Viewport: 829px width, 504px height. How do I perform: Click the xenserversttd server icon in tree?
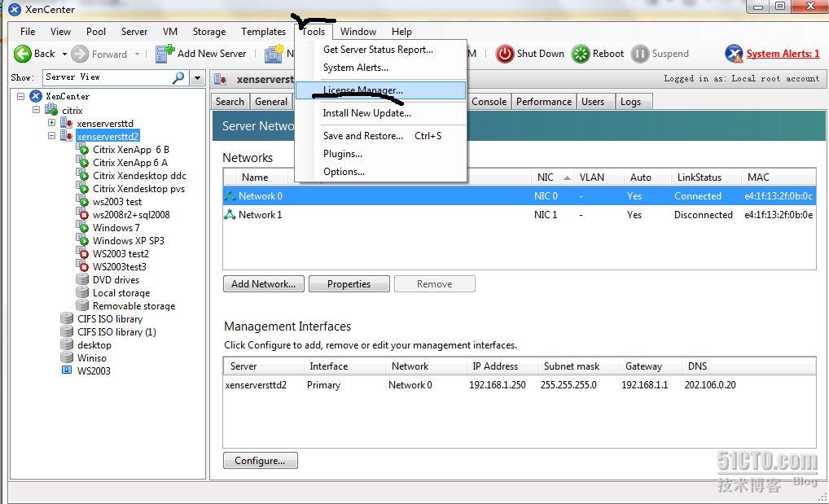pyautogui.click(x=67, y=123)
